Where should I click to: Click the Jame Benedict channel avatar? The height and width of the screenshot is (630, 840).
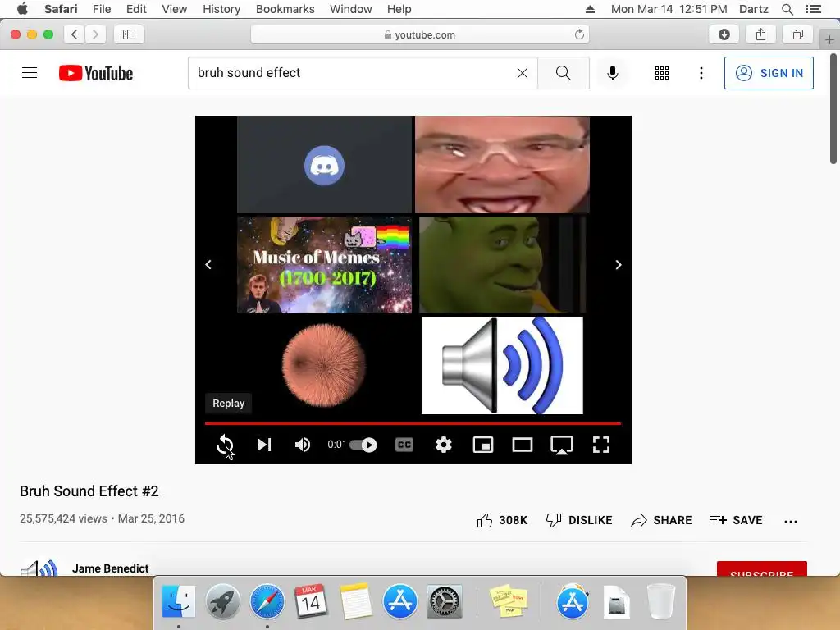[39, 568]
